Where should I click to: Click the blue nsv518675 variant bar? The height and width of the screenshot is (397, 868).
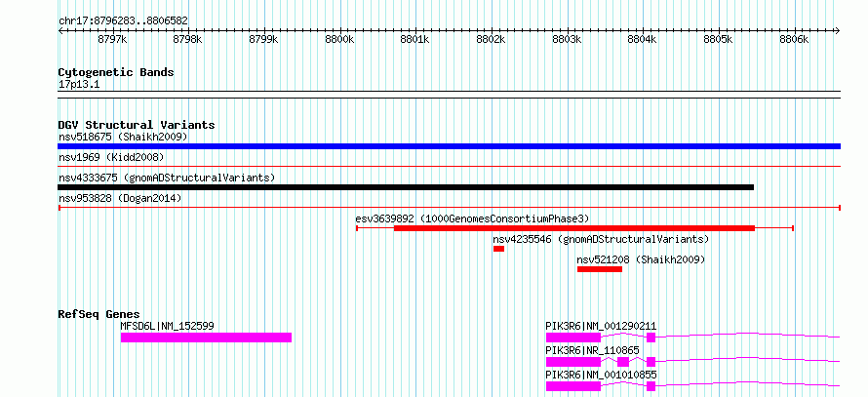449,146
